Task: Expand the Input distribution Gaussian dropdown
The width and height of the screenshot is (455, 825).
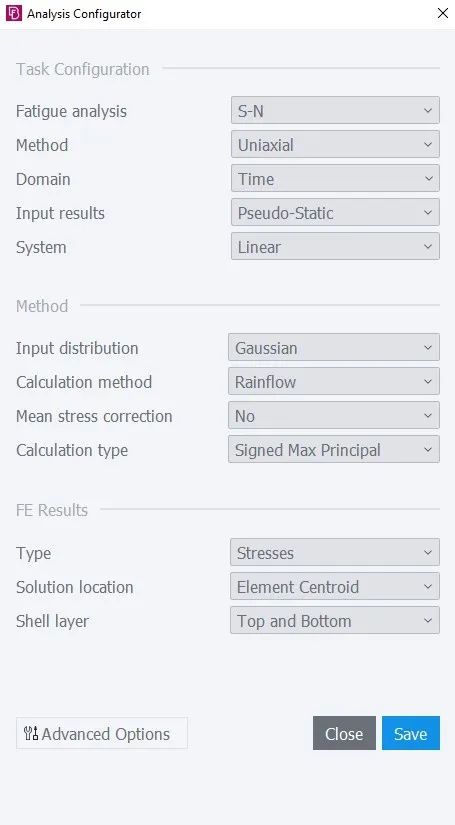Action: click(x=334, y=347)
